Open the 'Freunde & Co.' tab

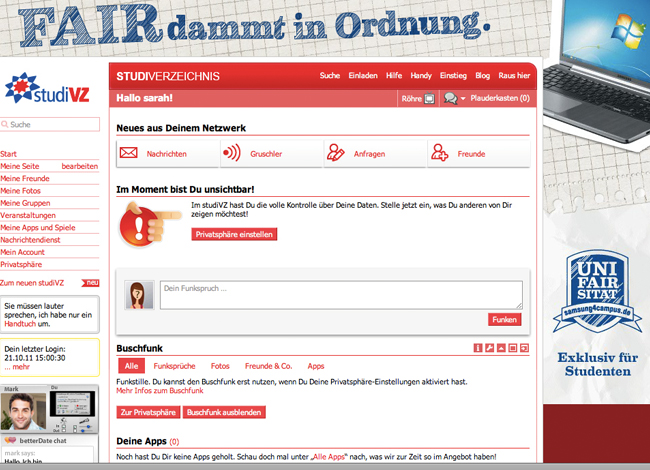268,366
